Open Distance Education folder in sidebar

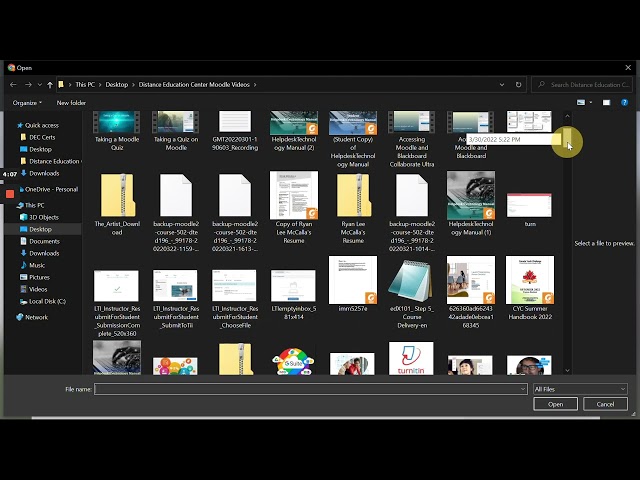click(52, 161)
